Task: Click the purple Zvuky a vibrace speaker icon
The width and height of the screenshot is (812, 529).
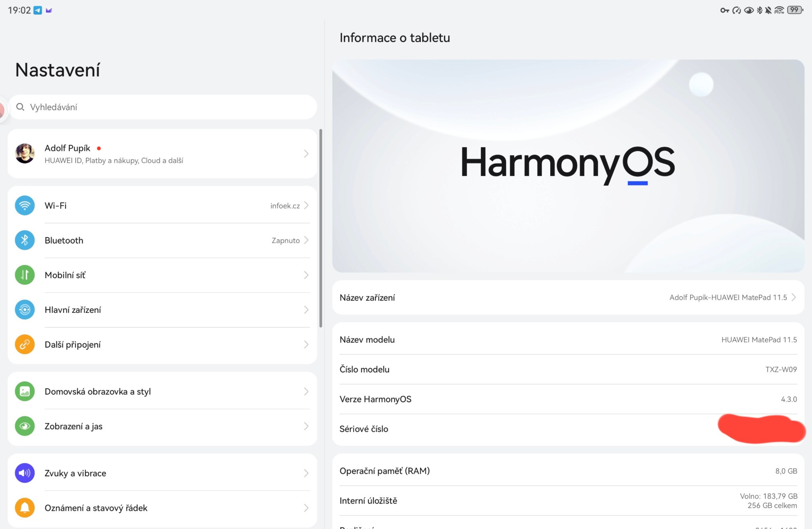Action: 25,473
